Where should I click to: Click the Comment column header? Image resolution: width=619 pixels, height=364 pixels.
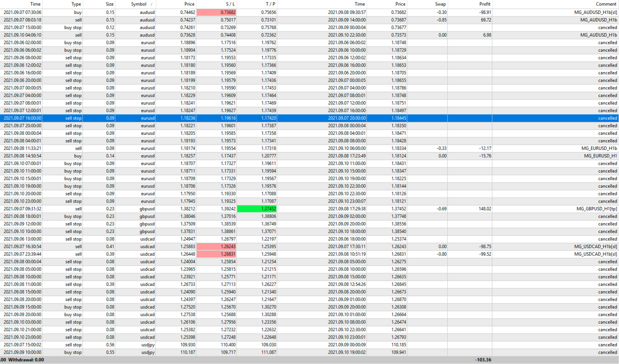606,4
